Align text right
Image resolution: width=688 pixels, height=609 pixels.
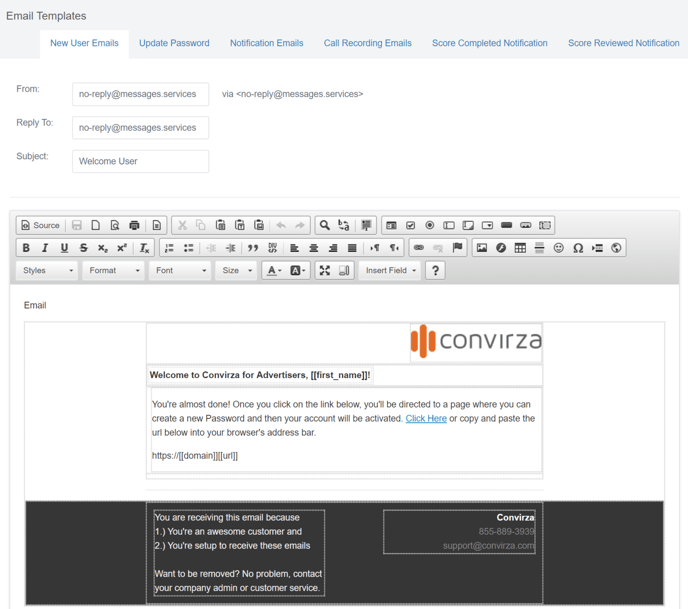point(333,248)
